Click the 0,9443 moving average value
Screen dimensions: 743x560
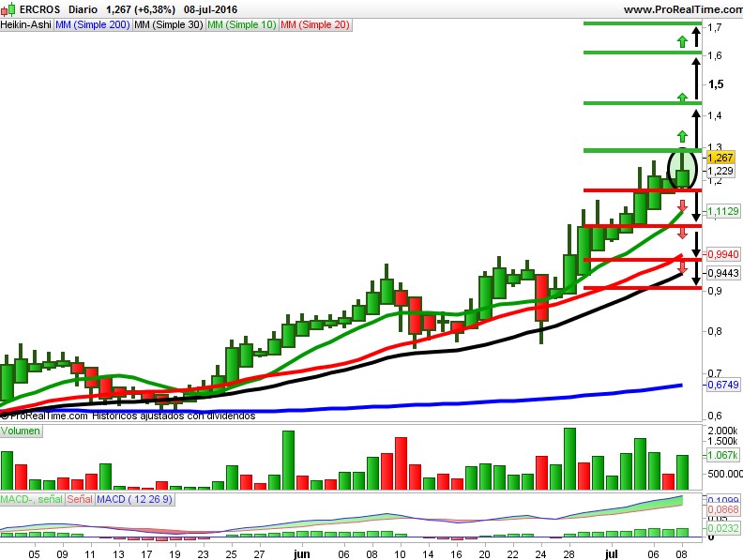722,273
